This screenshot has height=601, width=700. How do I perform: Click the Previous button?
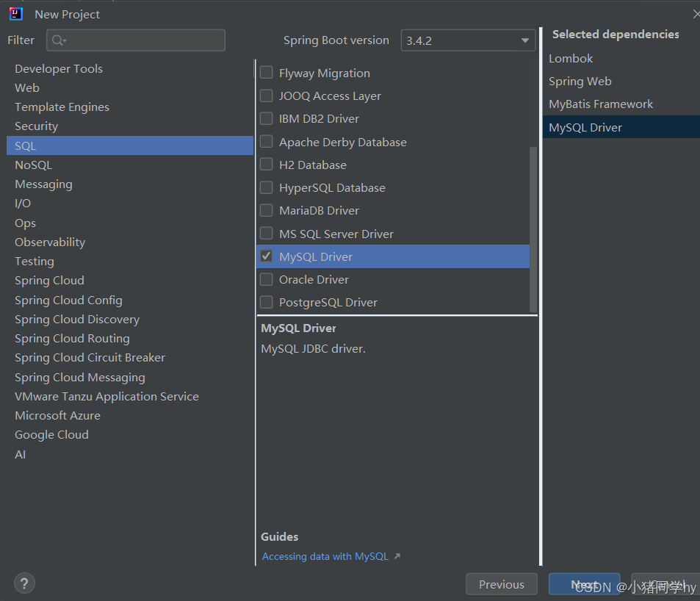coord(502,584)
